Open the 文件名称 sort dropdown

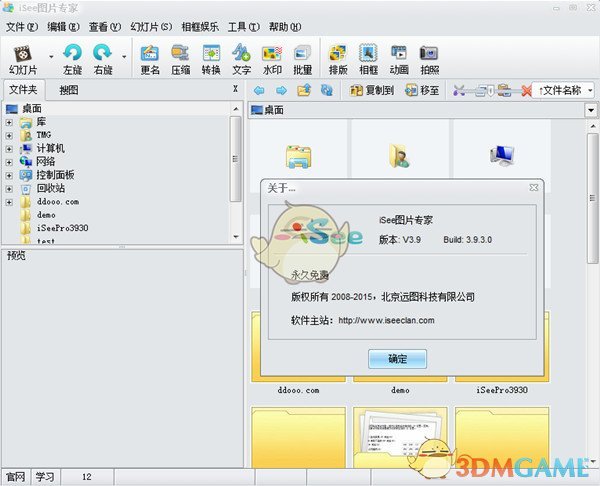(x=563, y=90)
